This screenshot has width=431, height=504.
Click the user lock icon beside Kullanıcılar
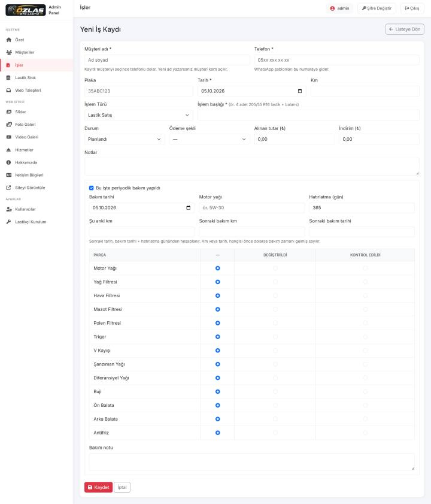point(9,209)
